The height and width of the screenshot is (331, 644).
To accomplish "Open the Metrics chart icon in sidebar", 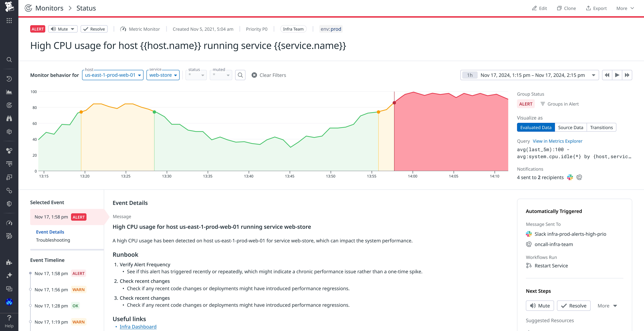I will tap(9, 92).
